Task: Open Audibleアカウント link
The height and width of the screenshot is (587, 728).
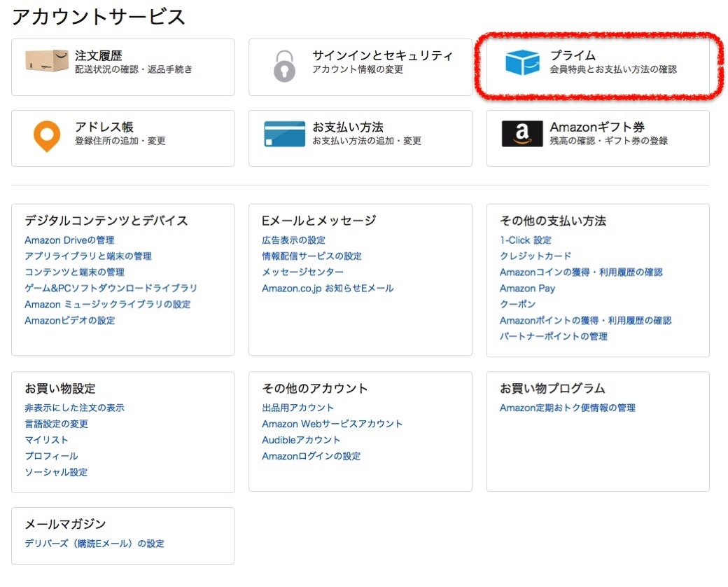Action: tap(301, 440)
